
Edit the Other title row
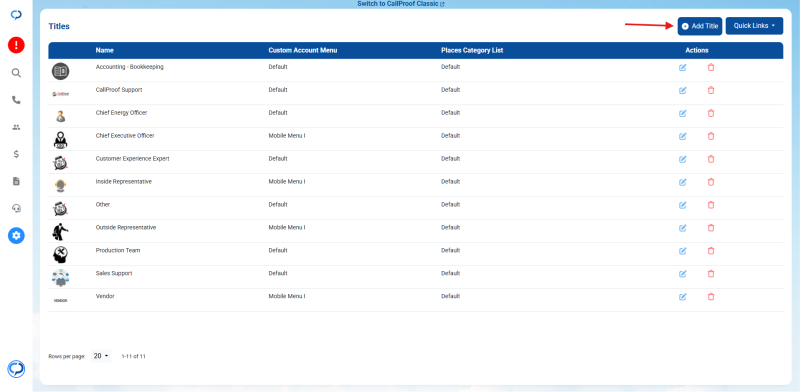coord(683,205)
